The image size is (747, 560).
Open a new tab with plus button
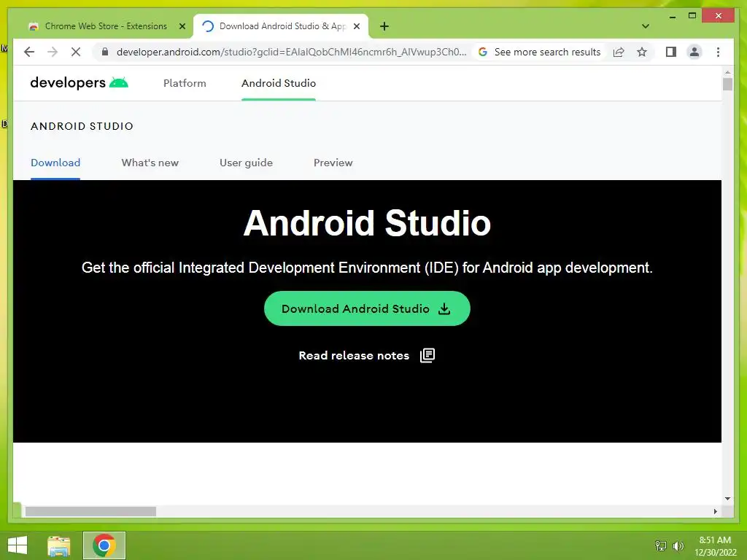pyautogui.click(x=384, y=26)
